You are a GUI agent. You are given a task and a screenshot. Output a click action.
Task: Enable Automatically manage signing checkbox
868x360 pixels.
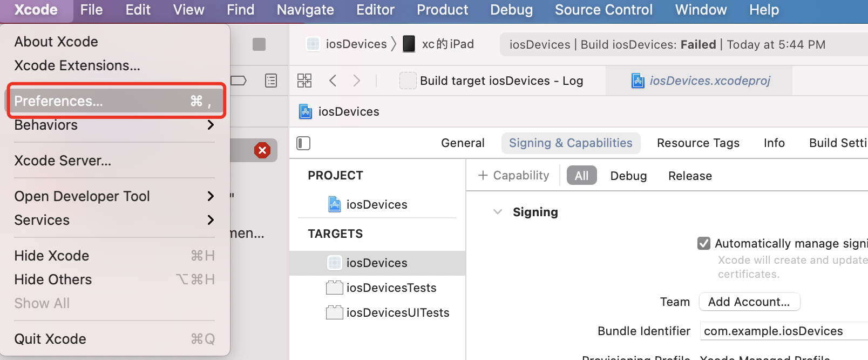point(704,243)
